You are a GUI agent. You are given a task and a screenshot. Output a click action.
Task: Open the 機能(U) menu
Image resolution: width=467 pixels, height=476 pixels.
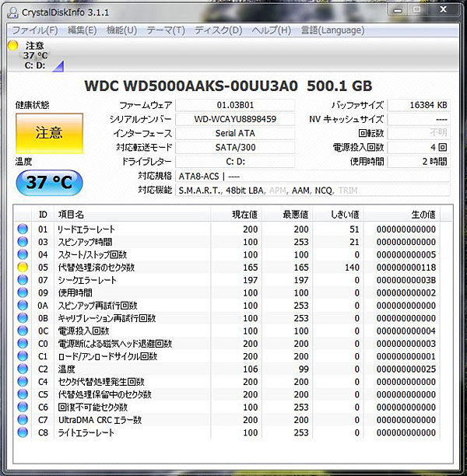point(121,30)
